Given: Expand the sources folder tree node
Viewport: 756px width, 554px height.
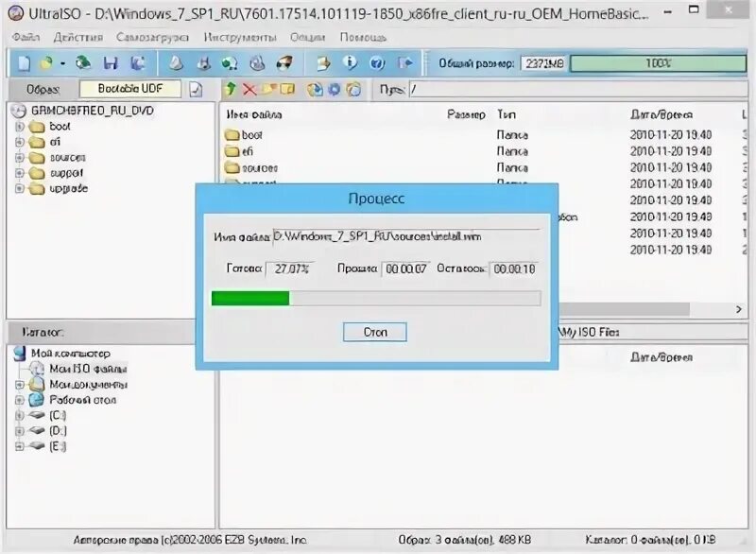Looking at the screenshot, I should pyautogui.click(x=20, y=158).
